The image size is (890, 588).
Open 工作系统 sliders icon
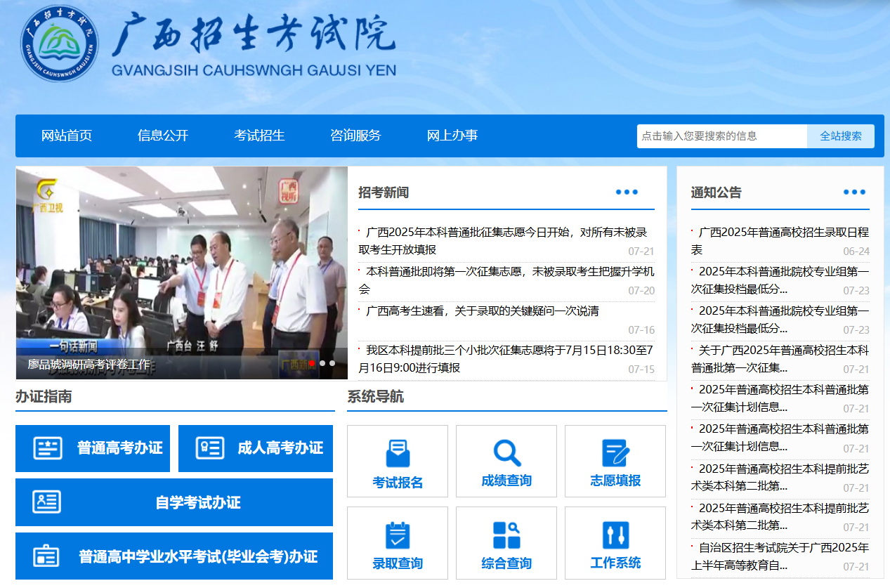pyautogui.click(x=615, y=535)
